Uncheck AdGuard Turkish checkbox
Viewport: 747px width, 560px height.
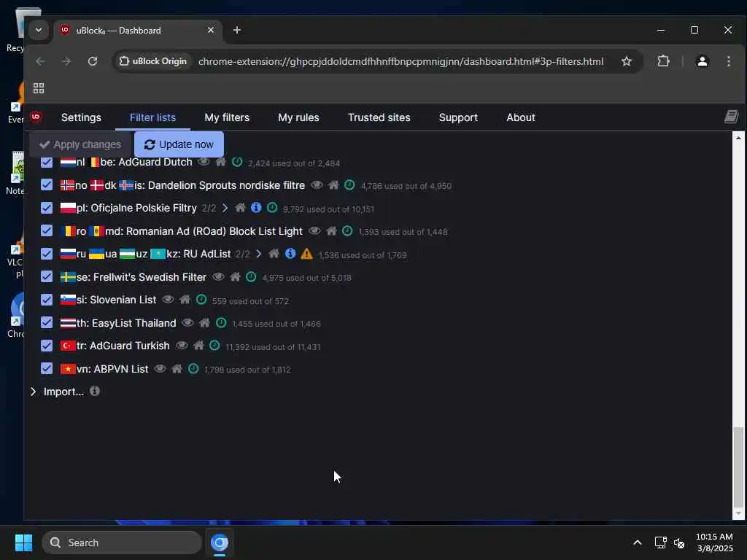click(x=46, y=345)
